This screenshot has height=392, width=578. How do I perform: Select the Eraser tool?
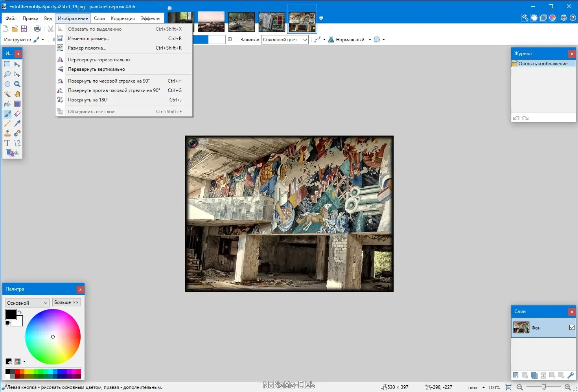(17, 114)
